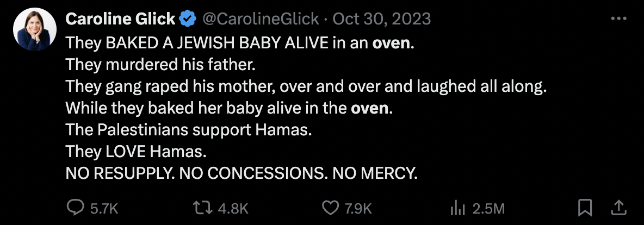Click the Caroline Glick display name
Screen dimensions: 644x225
[120, 19]
